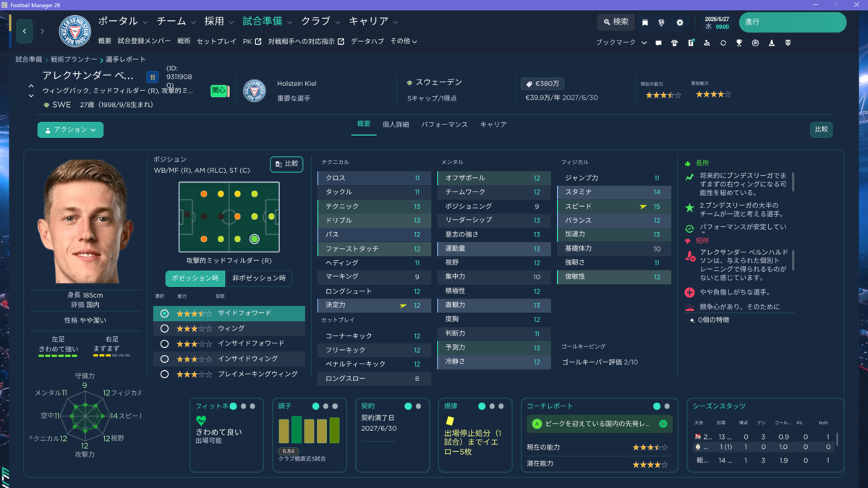This screenshot has height=488, width=868.
Task: Open the shield shortcut icon
Action: click(788, 43)
